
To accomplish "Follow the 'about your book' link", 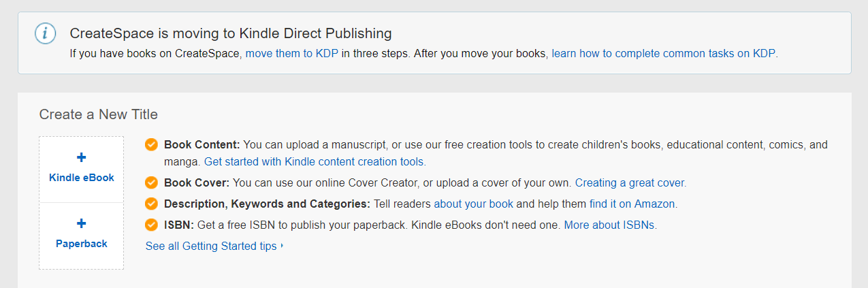I will 474,204.
